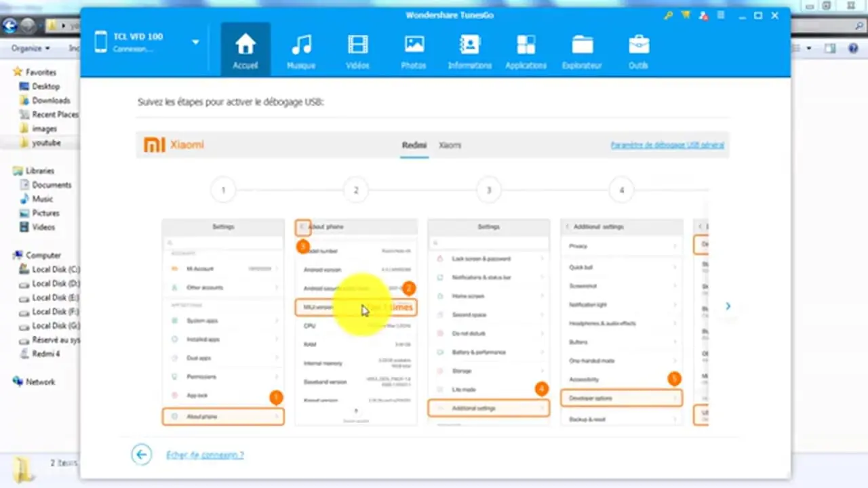868x488 pixels.
Task: Click the Explorer back navigation button
Action: coord(9,26)
